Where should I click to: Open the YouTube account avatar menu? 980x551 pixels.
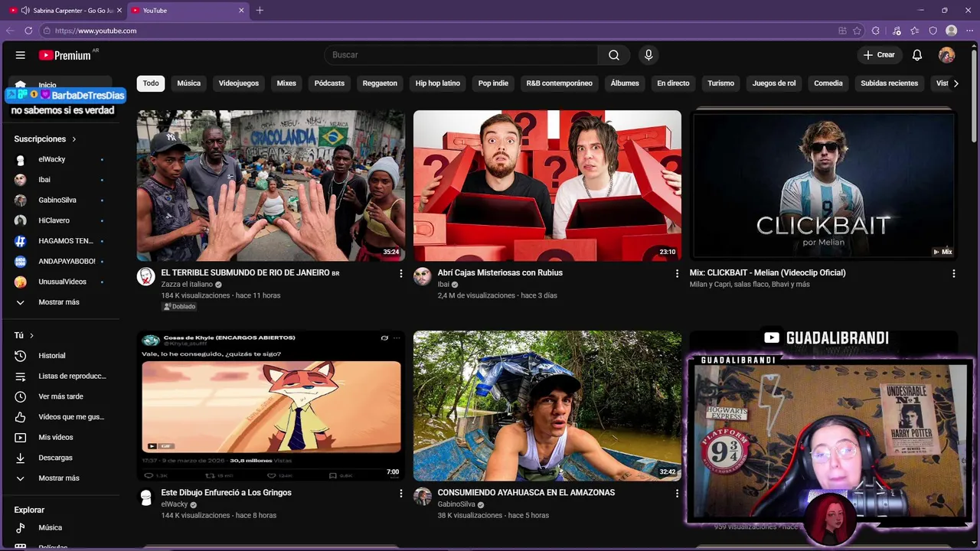click(947, 55)
